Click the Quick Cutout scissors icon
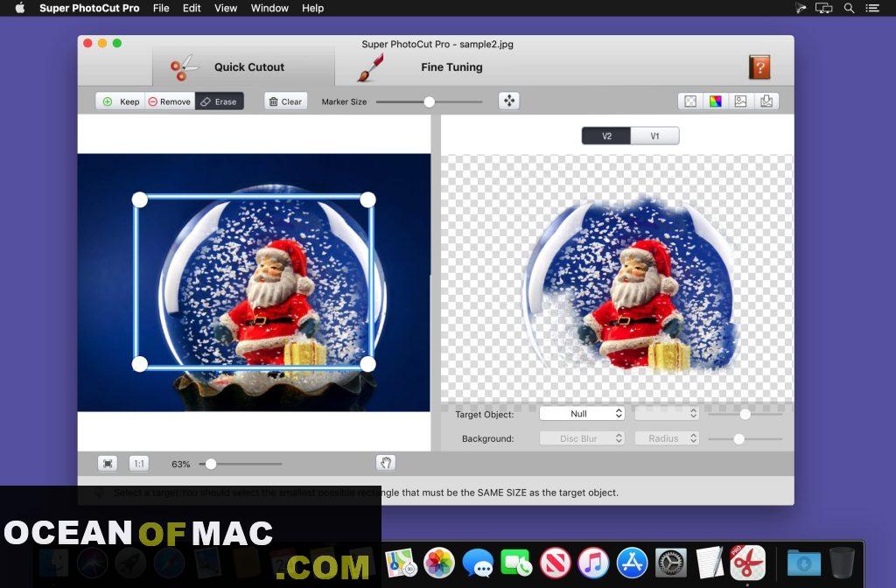Viewport: 896px width, 588px height. (x=183, y=67)
